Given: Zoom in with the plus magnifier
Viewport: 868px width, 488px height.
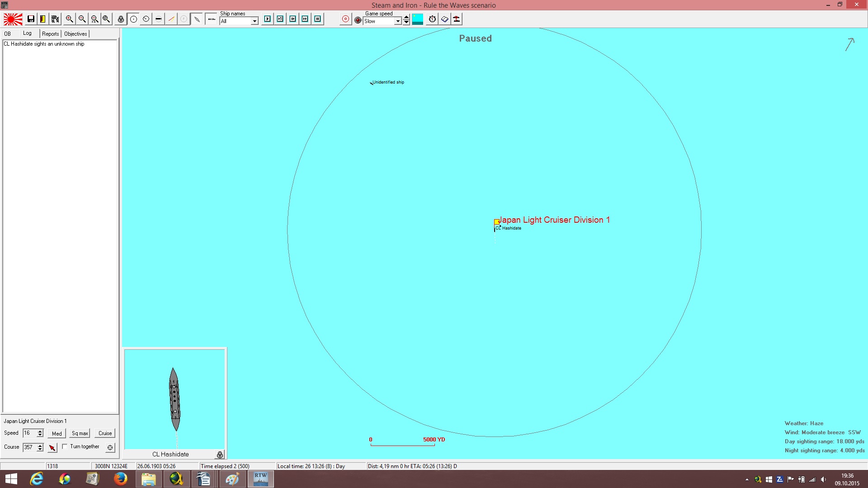Looking at the screenshot, I should (x=69, y=19).
